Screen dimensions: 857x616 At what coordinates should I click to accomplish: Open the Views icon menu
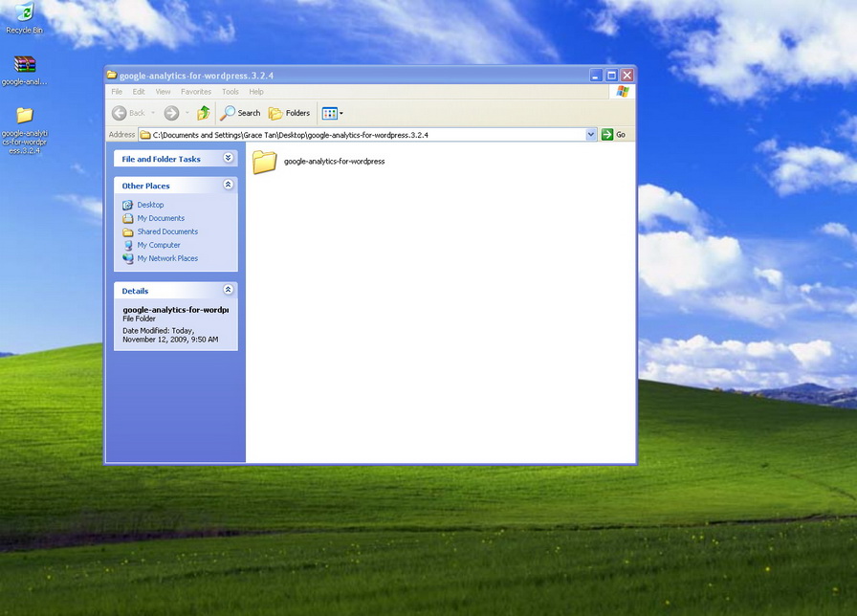pos(332,113)
